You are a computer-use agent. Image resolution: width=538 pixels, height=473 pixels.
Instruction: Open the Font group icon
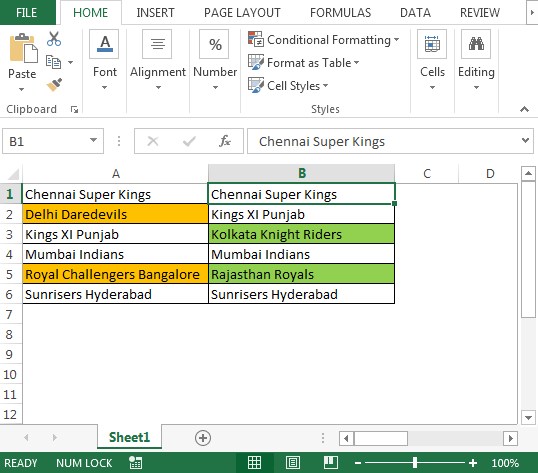click(104, 44)
